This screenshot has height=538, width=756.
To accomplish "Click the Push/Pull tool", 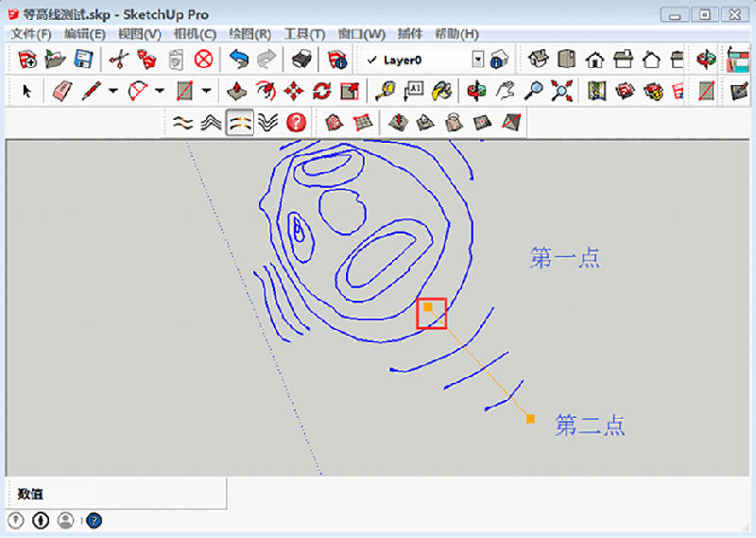I will (237, 91).
